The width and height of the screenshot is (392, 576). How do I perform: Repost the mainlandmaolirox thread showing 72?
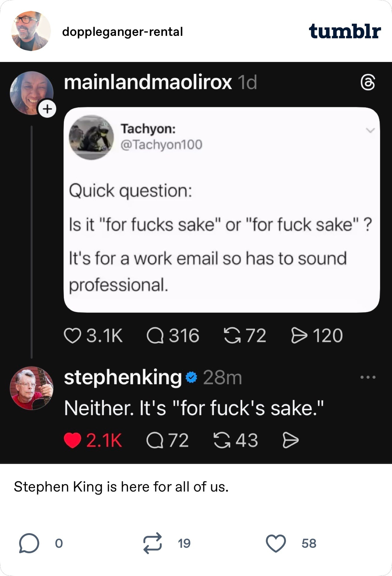pyautogui.click(x=232, y=336)
